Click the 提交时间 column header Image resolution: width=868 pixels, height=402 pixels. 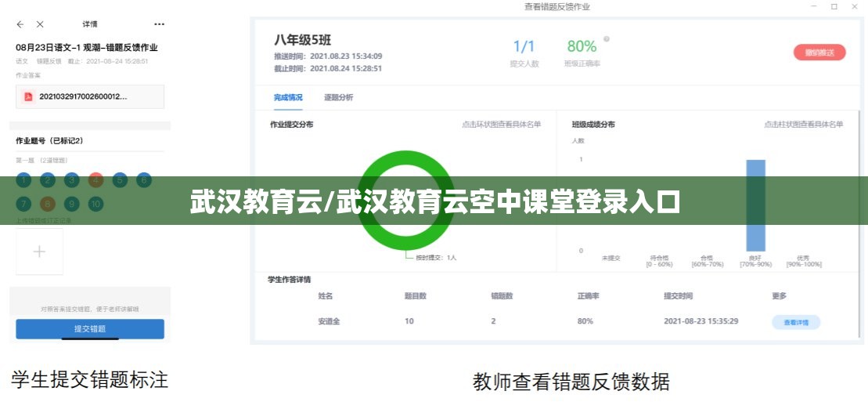pyautogui.click(x=678, y=296)
